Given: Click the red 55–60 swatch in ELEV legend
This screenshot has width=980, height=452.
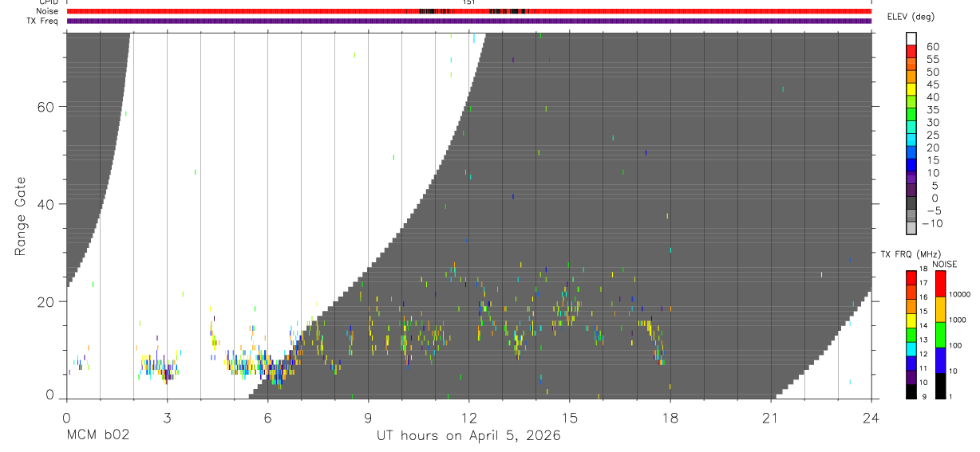Looking at the screenshot, I should (911, 52).
